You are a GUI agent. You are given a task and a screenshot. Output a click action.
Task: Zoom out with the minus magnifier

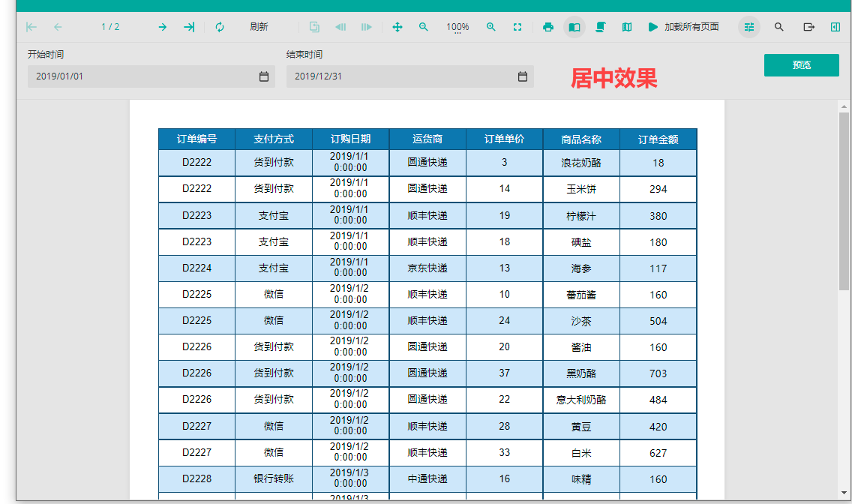[423, 27]
